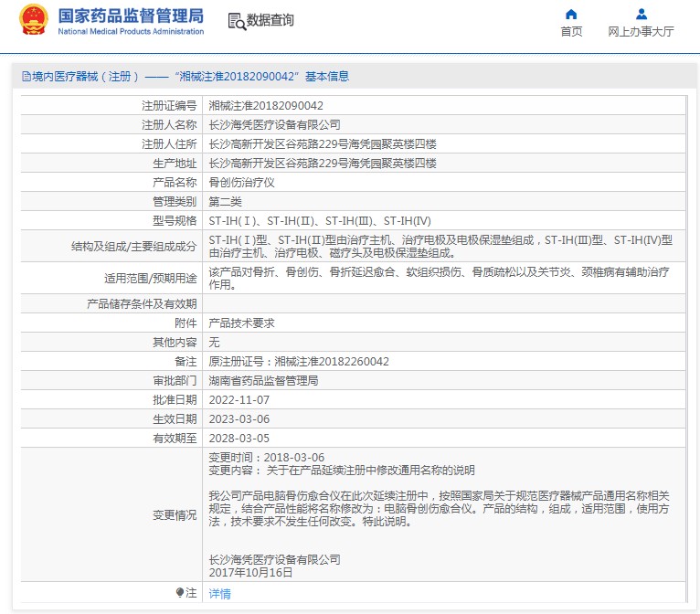Click the document icon before 境内医疗器械

27,77
